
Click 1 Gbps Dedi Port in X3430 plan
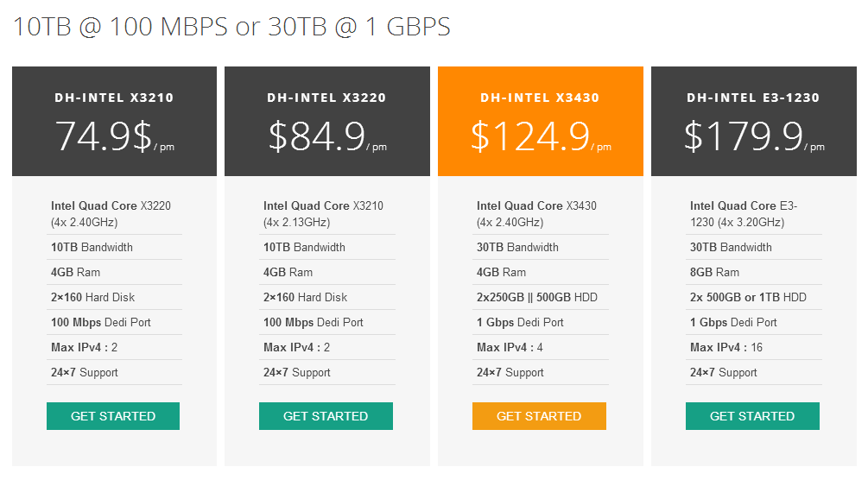[520, 322]
